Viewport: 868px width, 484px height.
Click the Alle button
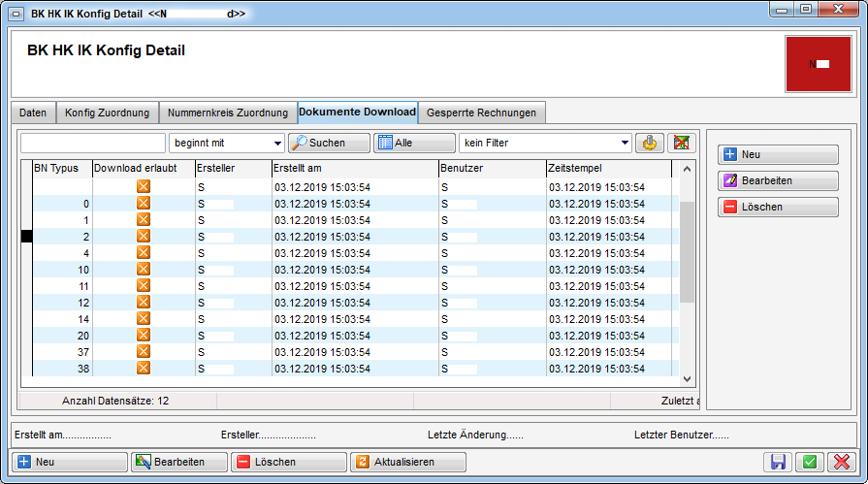[x=414, y=143]
